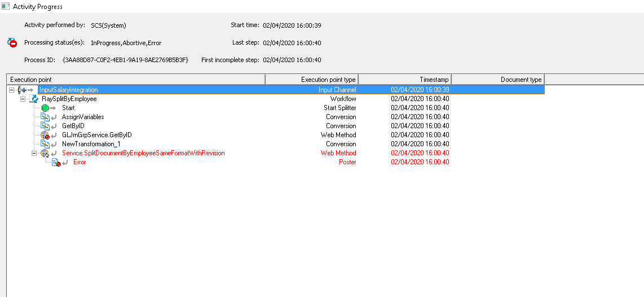Screen dimensions: 644x297
Task: Click the red Poster type cell
Action: 347,162
